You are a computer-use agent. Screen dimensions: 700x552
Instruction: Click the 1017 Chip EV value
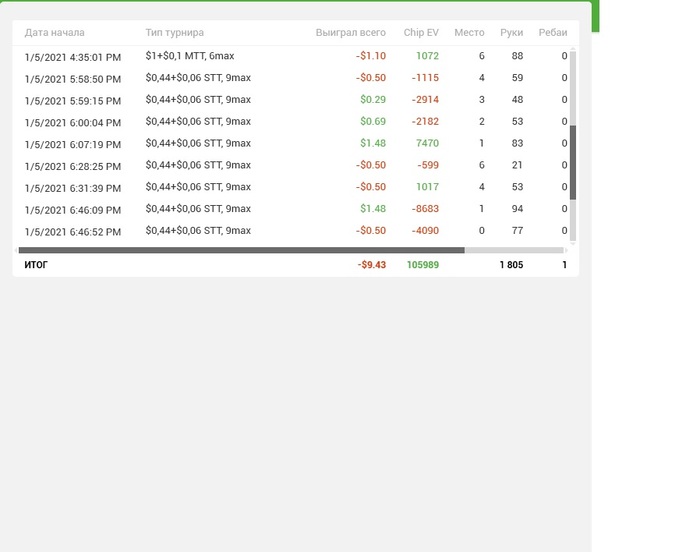pos(427,187)
